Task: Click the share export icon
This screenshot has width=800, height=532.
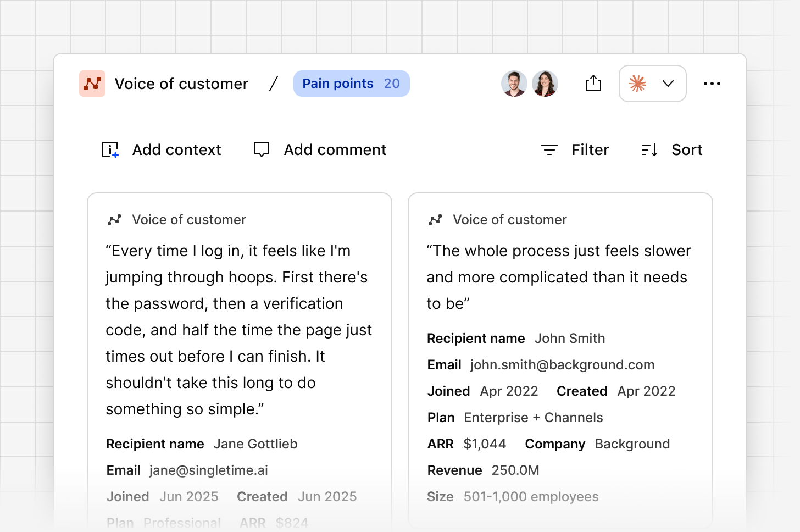Action: point(593,83)
